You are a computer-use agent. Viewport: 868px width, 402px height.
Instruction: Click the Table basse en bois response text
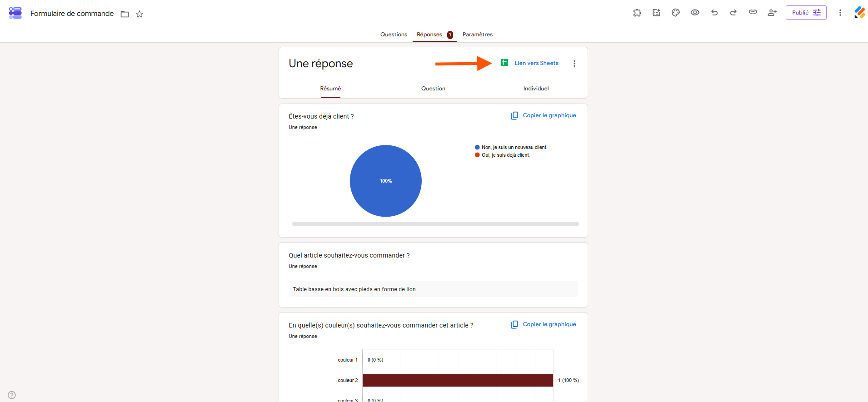(x=354, y=289)
